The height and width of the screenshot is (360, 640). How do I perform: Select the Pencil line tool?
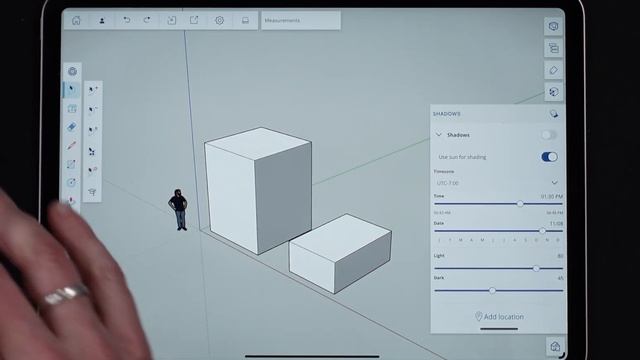(x=71, y=145)
